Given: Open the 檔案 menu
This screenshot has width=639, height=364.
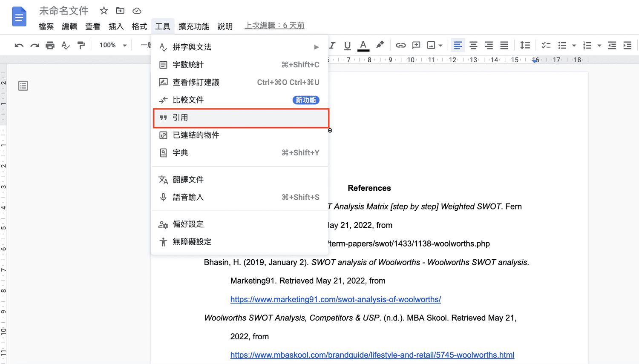Looking at the screenshot, I should pyautogui.click(x=46, y=26).
